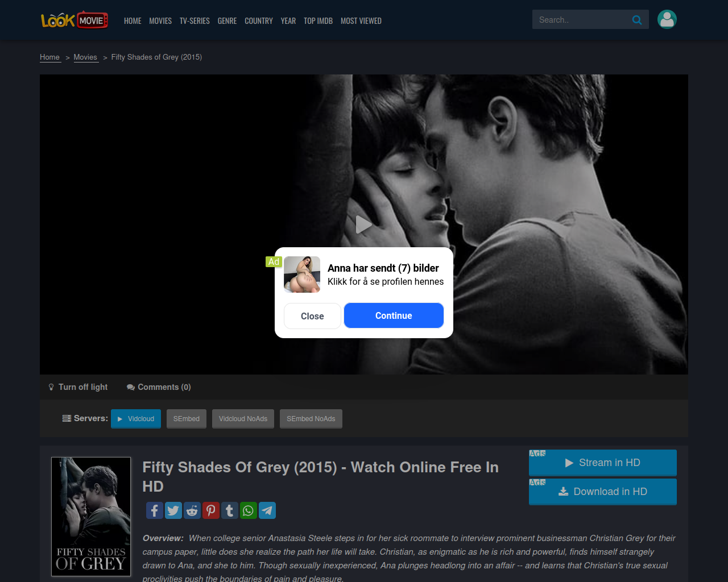Play the video with center play icon
The image size is (728, 582).
(364, 225)
